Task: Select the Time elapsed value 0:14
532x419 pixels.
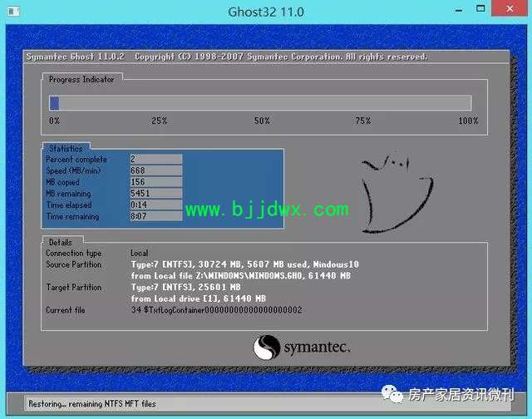Action: click(156, 205)
